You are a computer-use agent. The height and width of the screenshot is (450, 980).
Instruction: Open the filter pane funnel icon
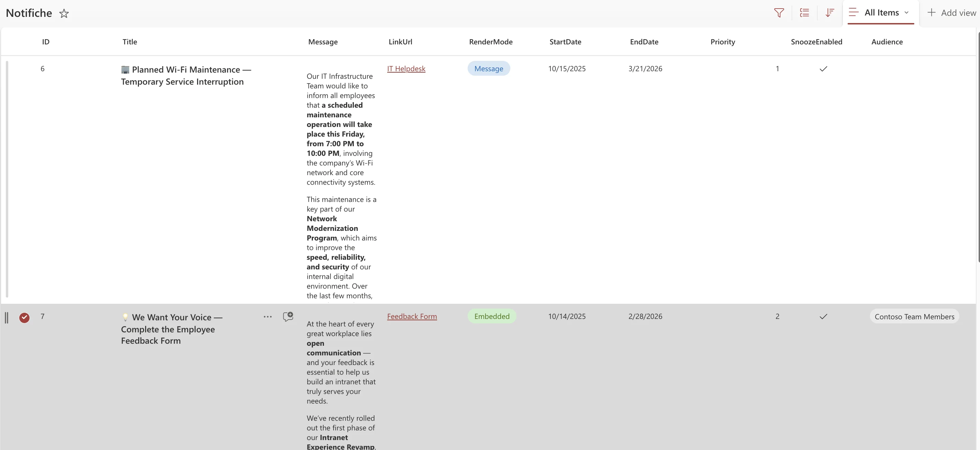[x=779, y=13]
